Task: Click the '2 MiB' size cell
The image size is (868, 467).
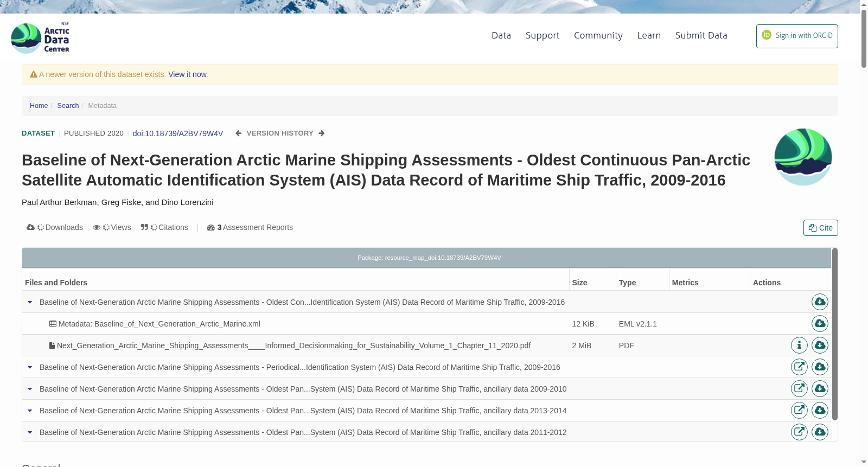Action: [x=582, y=346]
